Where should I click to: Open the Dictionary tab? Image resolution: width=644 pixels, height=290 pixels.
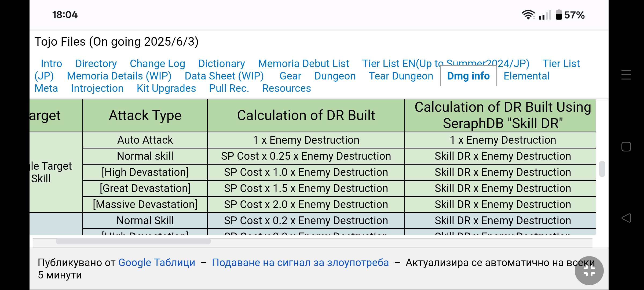point(222,64)
